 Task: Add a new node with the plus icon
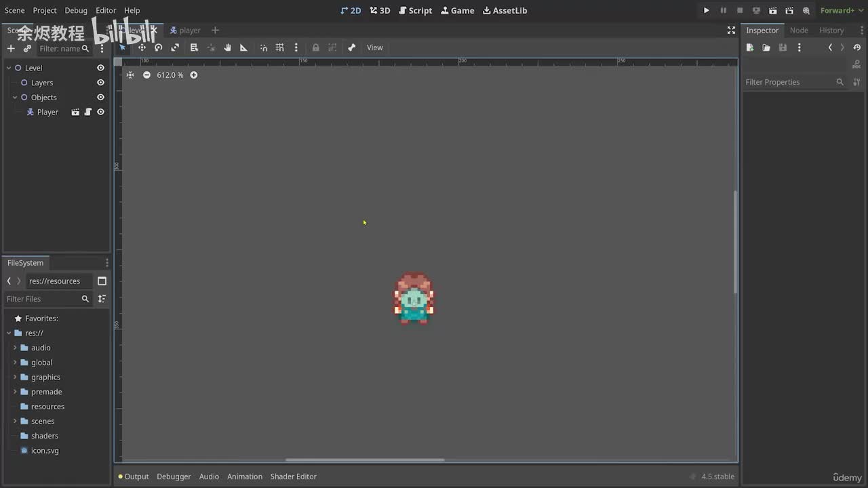click(x=11, y=48)
